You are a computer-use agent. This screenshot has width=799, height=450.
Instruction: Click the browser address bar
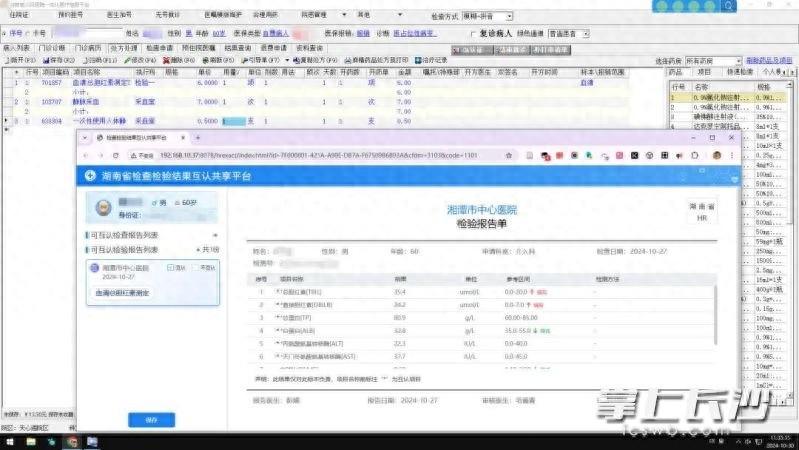[x=300, y=156]
